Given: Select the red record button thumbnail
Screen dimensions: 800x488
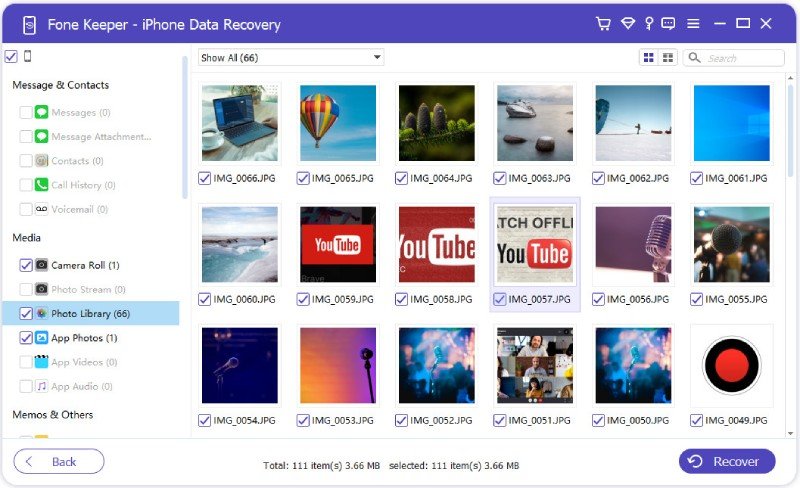Looking at the screenshot, I should pos(732,365).
